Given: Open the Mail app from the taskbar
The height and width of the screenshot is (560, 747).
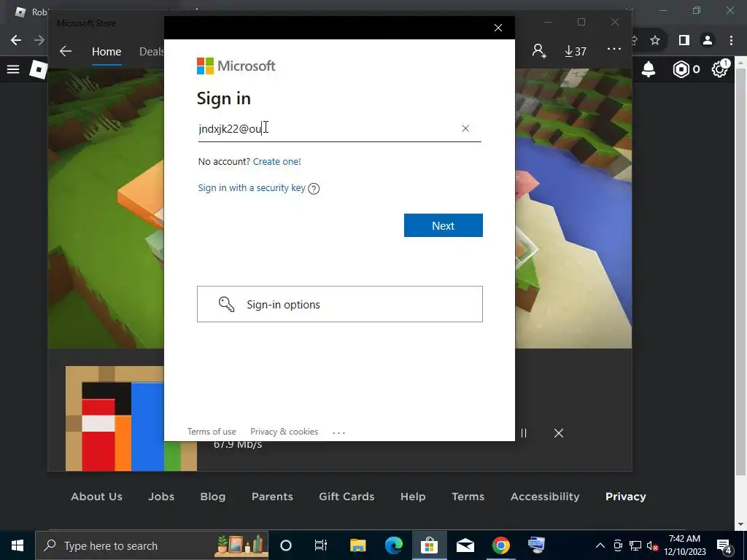Looking at the screenshot, I should pyautogui.click(x=465, y=545).
